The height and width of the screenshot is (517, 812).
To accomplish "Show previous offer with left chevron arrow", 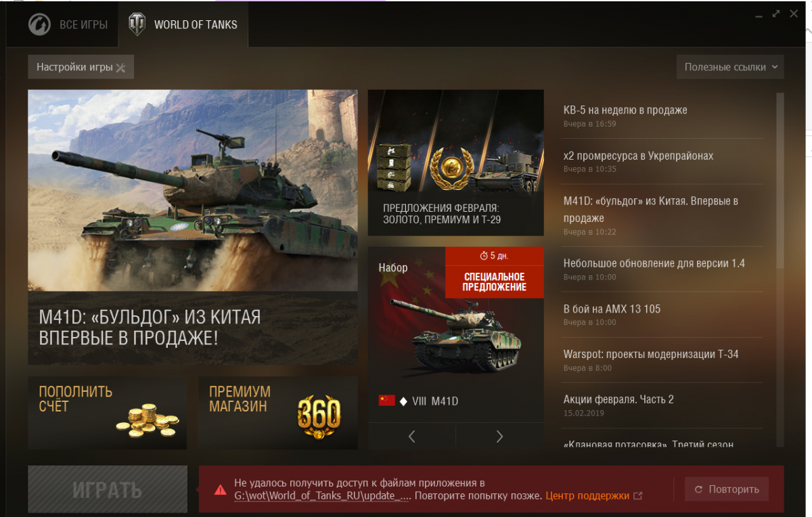I will (x=412, y=436).
